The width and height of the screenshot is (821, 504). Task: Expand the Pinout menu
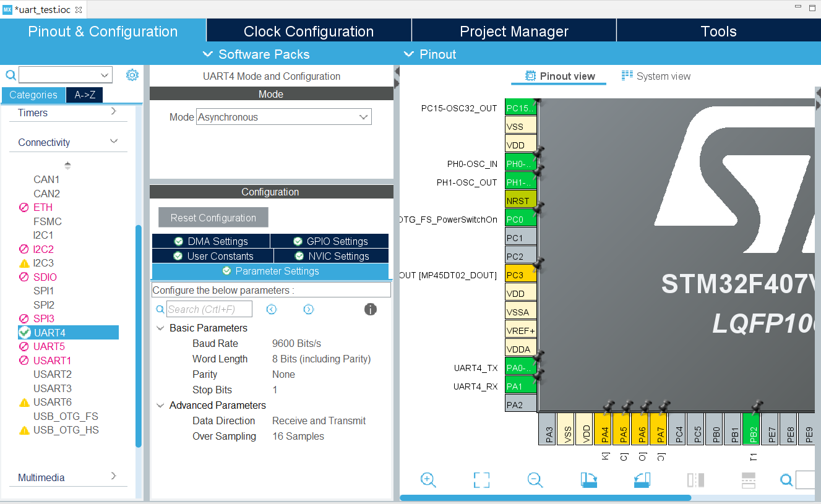pyautogui.click(x=430, y=54)
